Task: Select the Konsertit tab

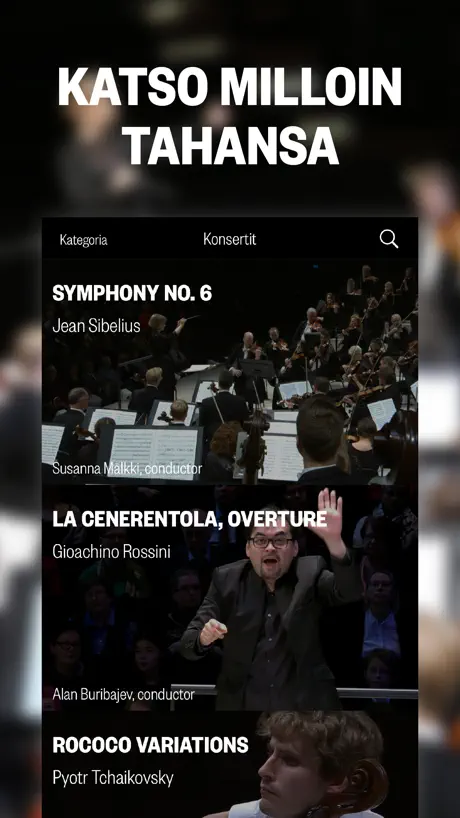Action: [x=229, y=239]
